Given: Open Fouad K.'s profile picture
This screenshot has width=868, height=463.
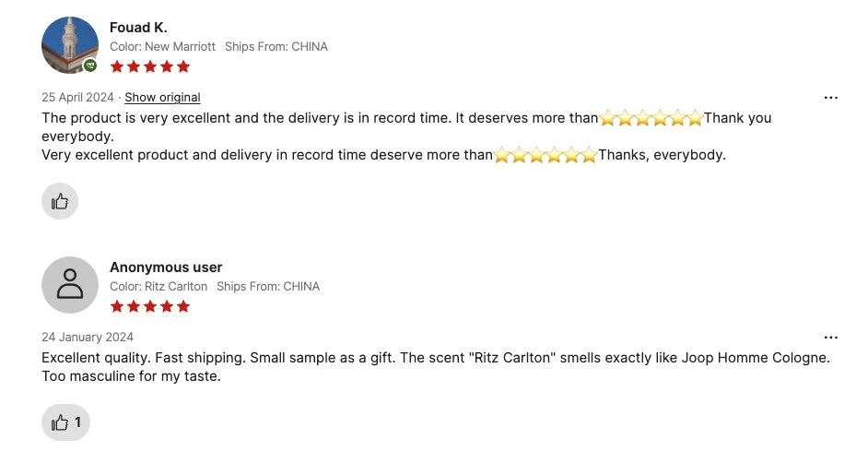Looking at the screenshot, I should 69,44.
